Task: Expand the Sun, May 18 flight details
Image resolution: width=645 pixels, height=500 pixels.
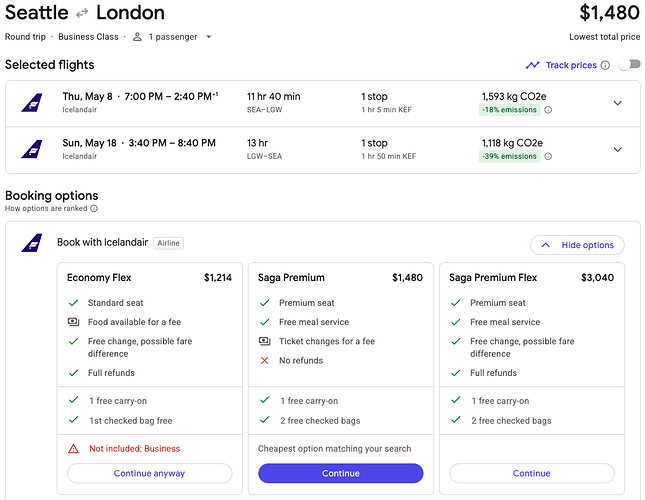Action: [x=617, y=149]
